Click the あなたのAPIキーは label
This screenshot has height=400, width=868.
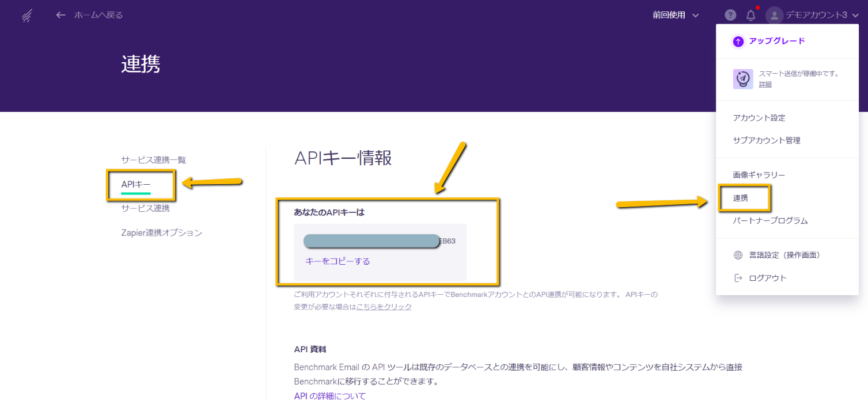(329, 212)
